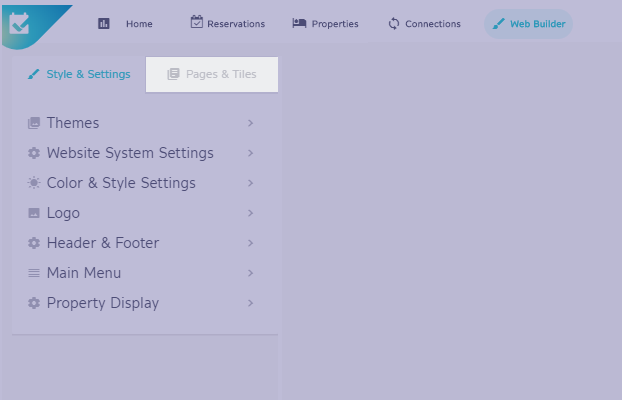622x400 pixels.
Task: Expand Main Menu chevron arrow
Action: tap(250, 273)
